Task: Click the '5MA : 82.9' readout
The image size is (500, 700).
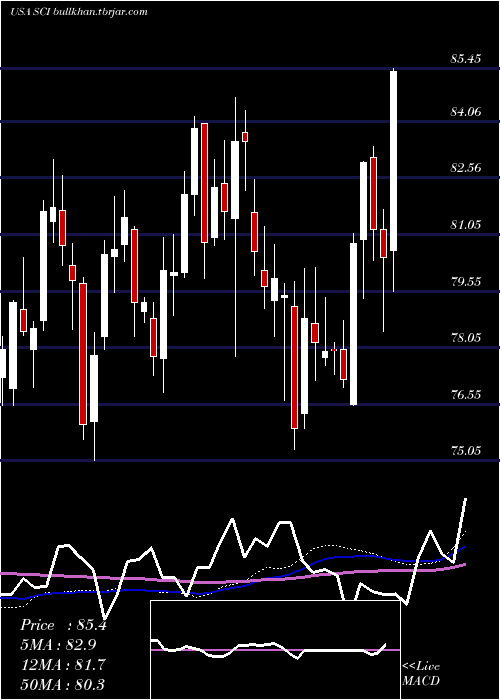Action: pos(58,645)
